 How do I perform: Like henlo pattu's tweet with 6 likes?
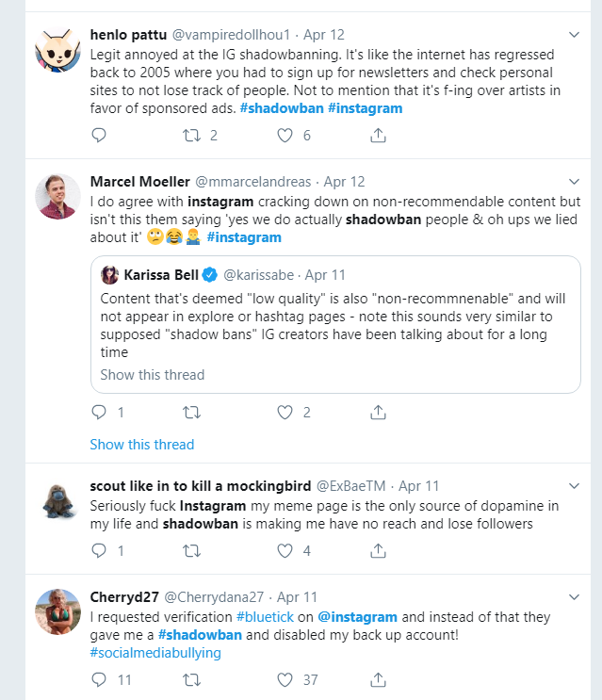tap(286, 136)
